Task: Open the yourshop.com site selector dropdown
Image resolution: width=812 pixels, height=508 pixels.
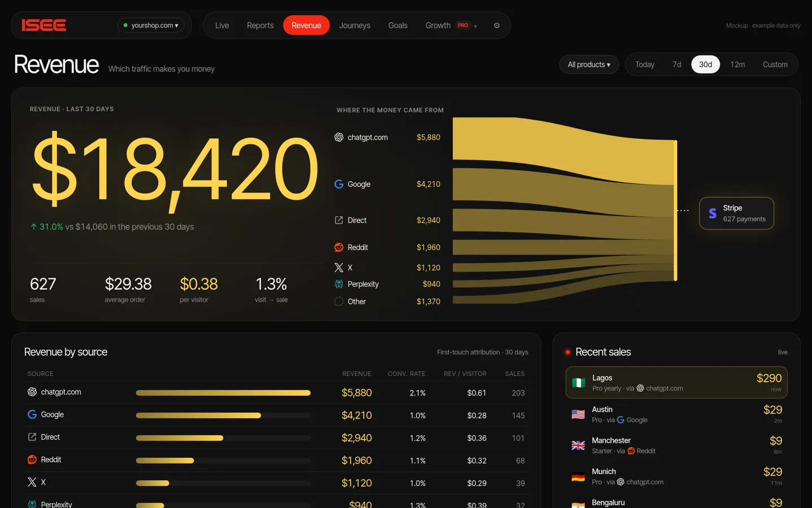Action: point(151,25)
